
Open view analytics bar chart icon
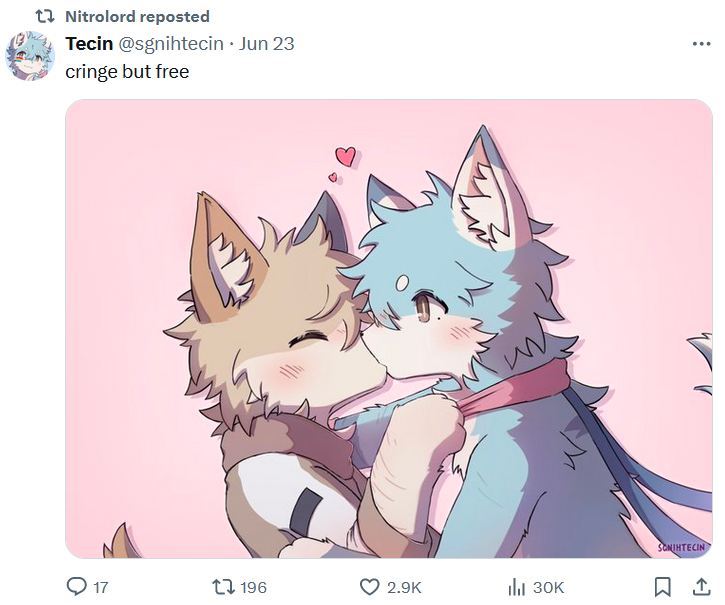pos(516,587)
